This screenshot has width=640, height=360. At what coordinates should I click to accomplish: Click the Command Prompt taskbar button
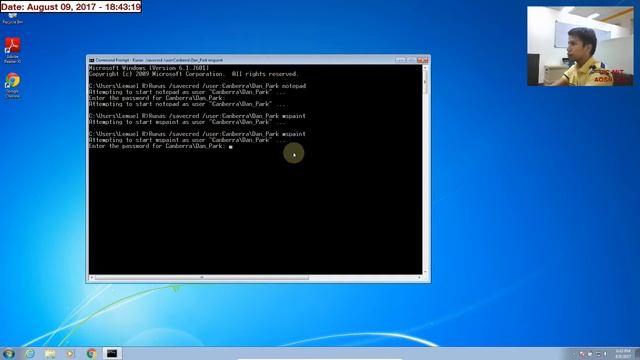[112, 353]
